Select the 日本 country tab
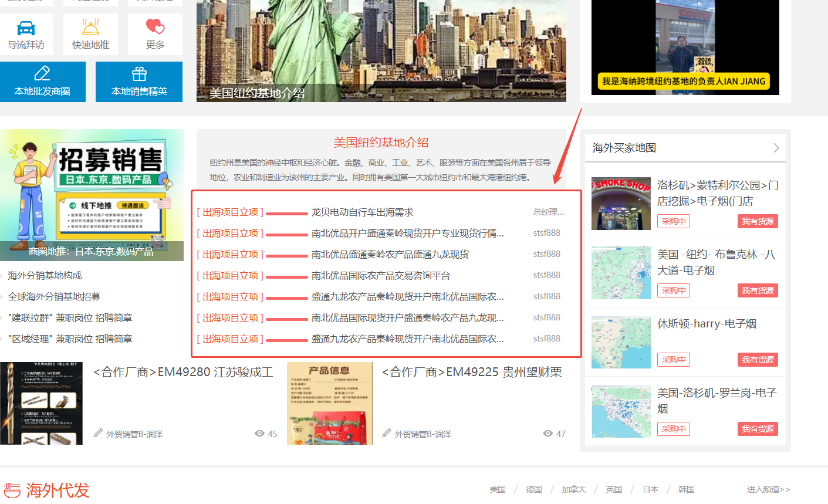This screenshot has height=504, width=828. pos(650,489)
